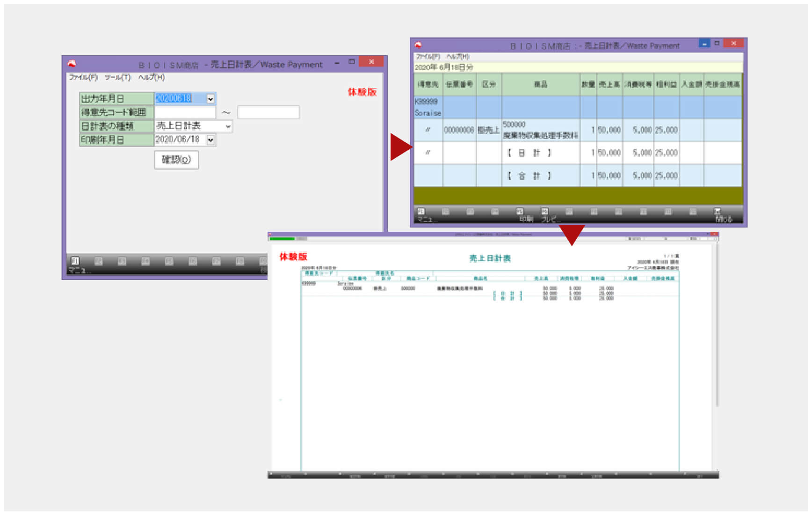The image size is (812, 515).
Task: Click the 確認(O) confirm button
Action: pyautogui.click(x=176, y=160)
